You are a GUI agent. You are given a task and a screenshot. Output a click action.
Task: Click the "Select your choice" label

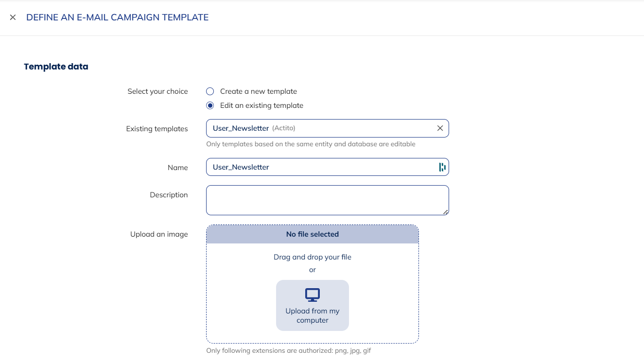tap(157, 91)
